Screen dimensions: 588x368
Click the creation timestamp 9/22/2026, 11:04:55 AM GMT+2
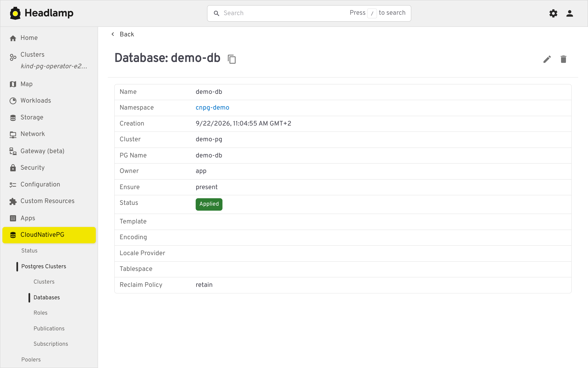coord(243,123)
